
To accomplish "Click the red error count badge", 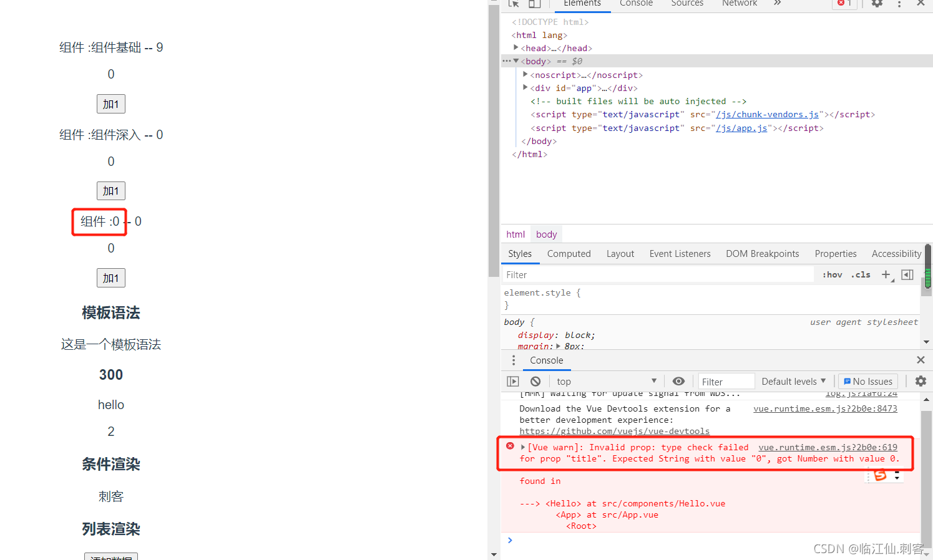I will 844,3.
